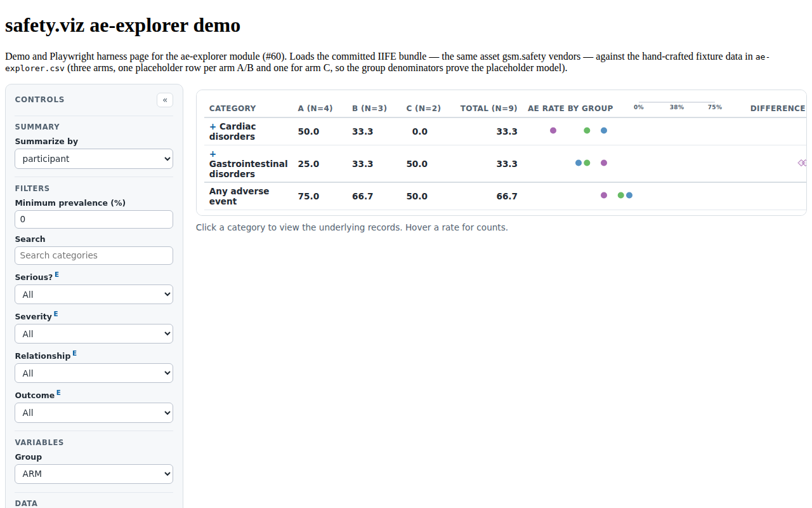Open the Outcome filter dropdown
812x508 pixels.
(94, 413)
